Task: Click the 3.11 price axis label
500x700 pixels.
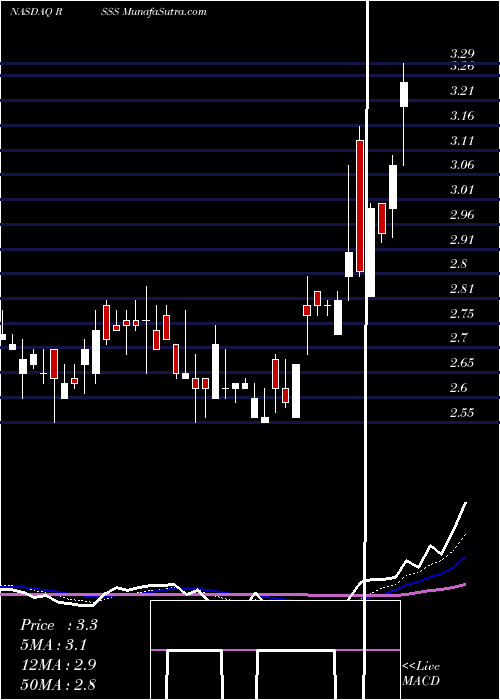Action: click(x=462, y=141)
